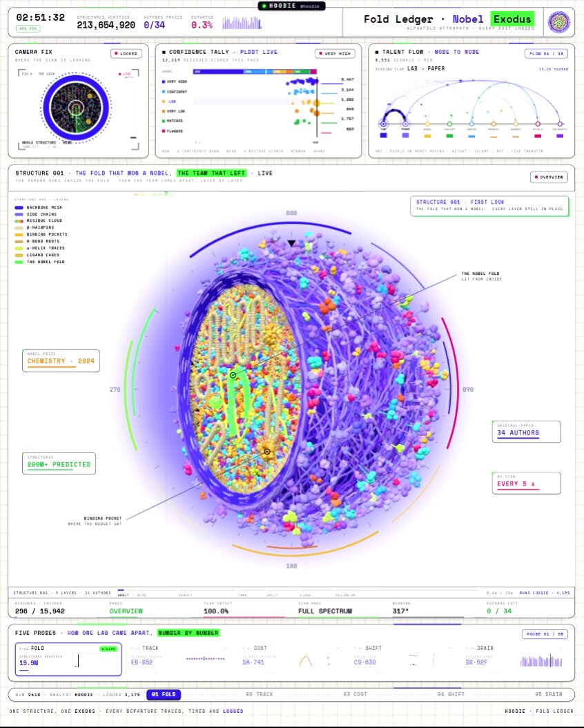This screenshot has height=728, width=584.
Task: Switch to the 04 Shift tab
Action: 451,695
